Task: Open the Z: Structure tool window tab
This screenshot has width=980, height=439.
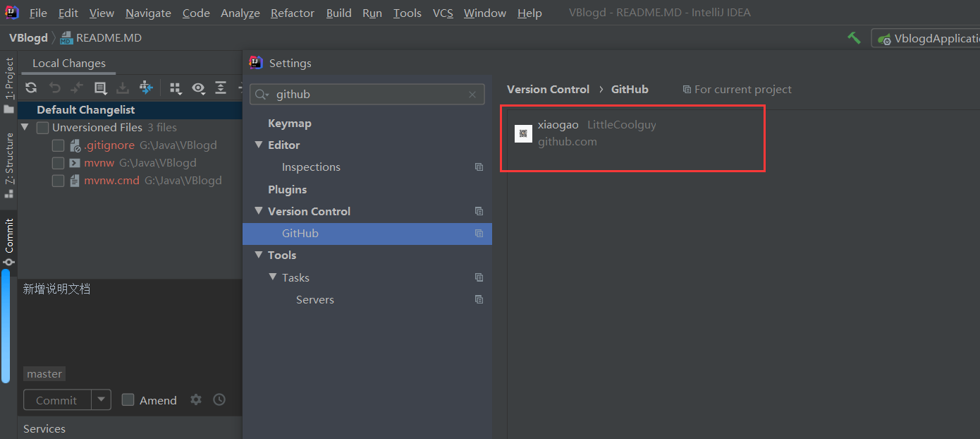Action: pyautogui.click(x=9, y=164)
